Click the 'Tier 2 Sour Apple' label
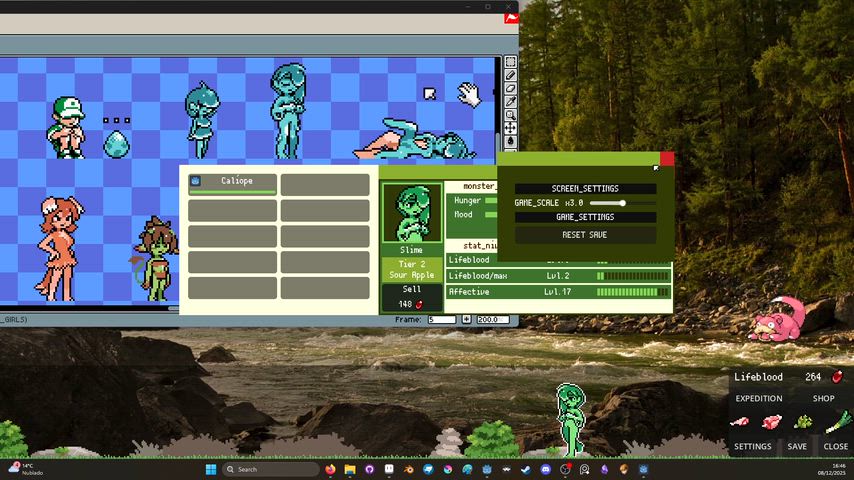The image size is (854, 480). pyautogui.click(x=412, y=270)
